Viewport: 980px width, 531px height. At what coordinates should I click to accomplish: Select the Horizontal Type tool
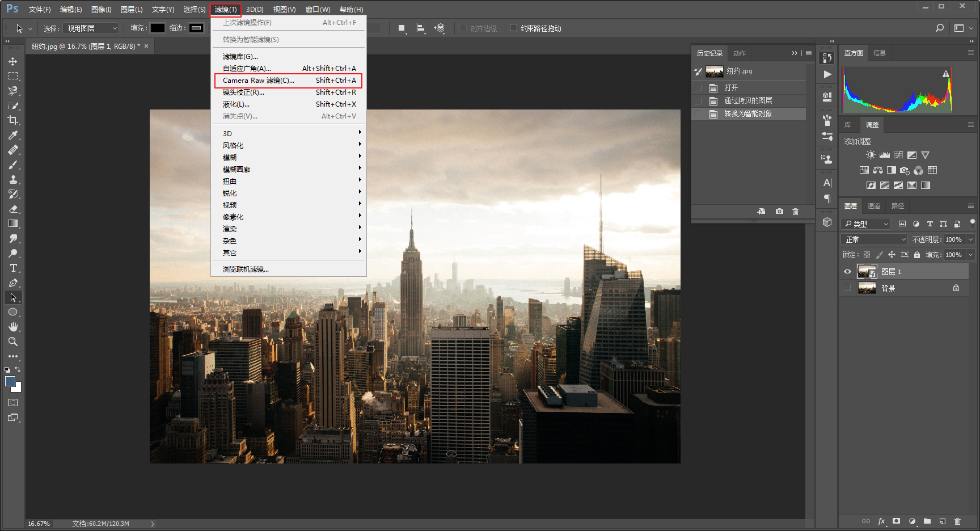(12, 268)
